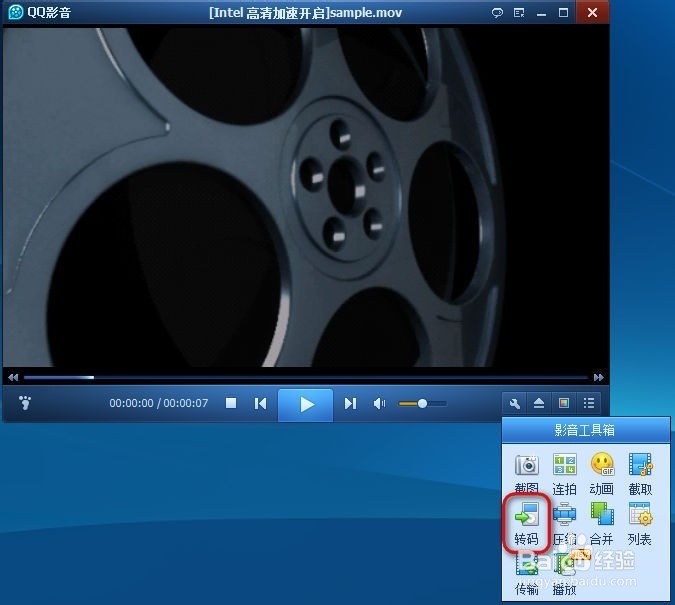Click the footprint icon in control bar

(x=25, y=403)
